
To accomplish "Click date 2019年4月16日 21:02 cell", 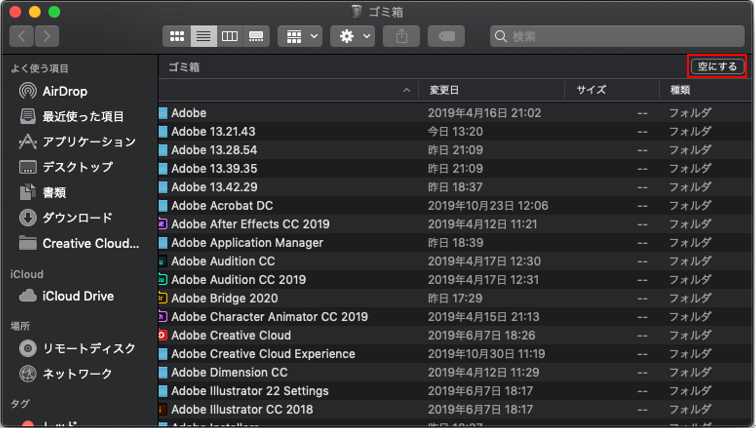I will coord(485,113).
